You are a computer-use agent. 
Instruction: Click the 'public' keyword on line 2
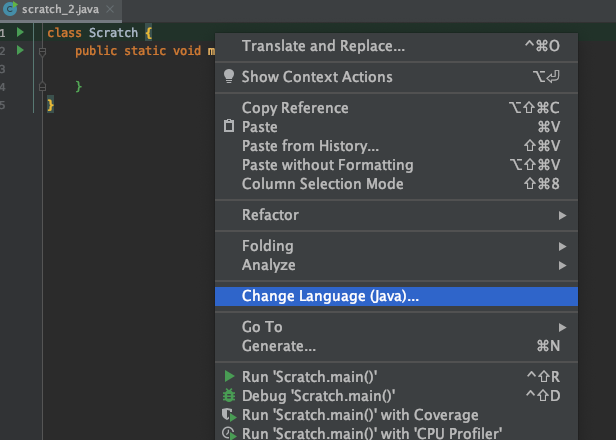(x=96, y=51)
